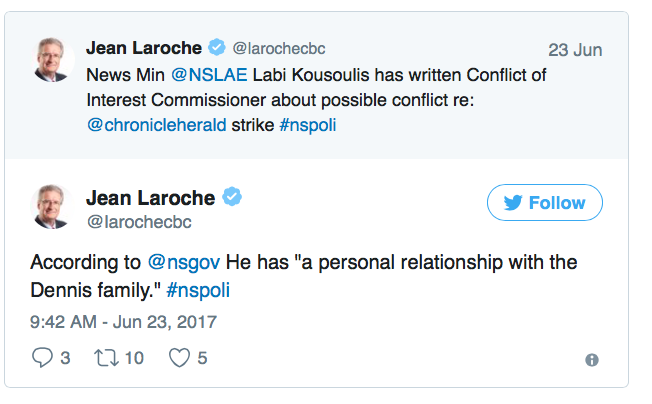Follow Jean Laroche
This screenshot has width=652, height=404.
(545, 203)
